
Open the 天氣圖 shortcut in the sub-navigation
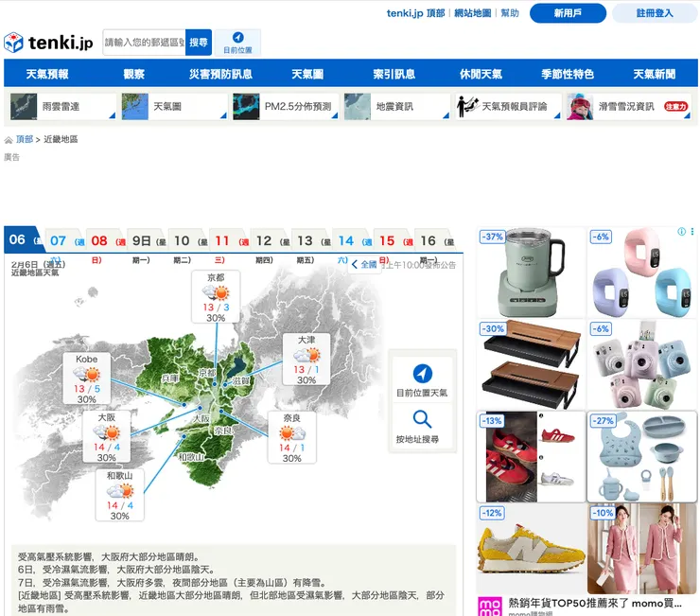point(174,106)
